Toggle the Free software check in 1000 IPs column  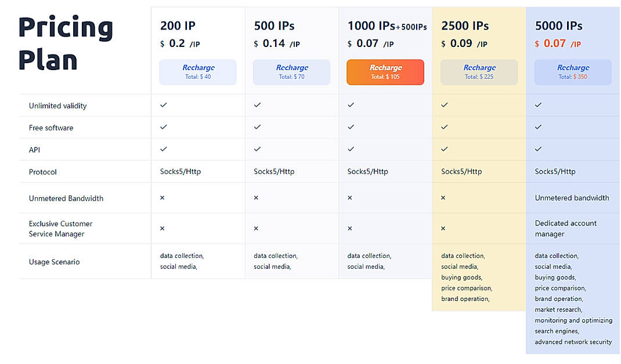[350, 128]
